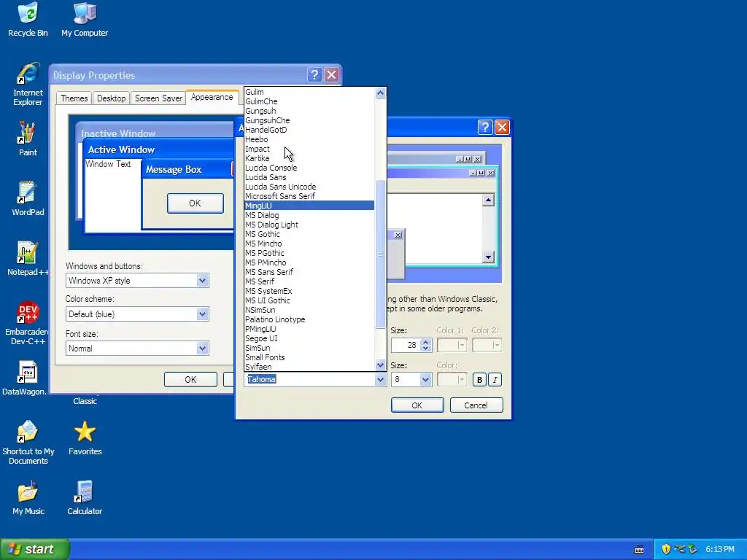Viewport: 747px width, 560px height.
Task: Select Segoe UI from the list
Action: (x=309, y=338)
